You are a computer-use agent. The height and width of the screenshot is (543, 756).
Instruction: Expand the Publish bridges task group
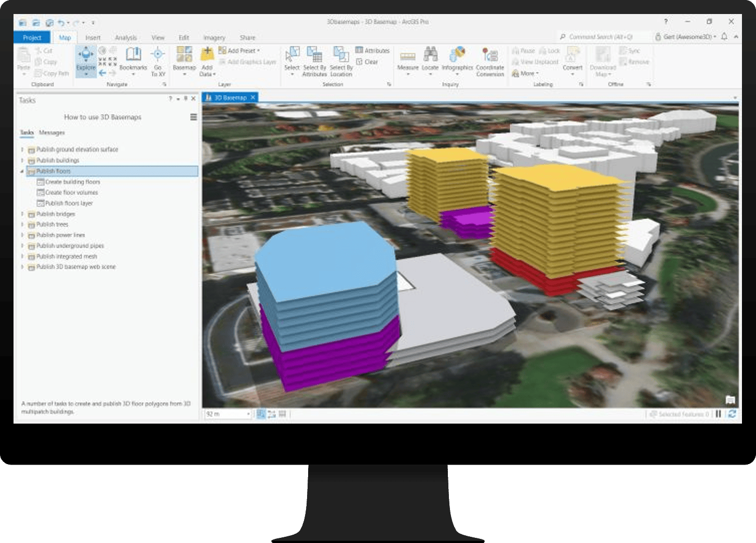pos(22,214)
